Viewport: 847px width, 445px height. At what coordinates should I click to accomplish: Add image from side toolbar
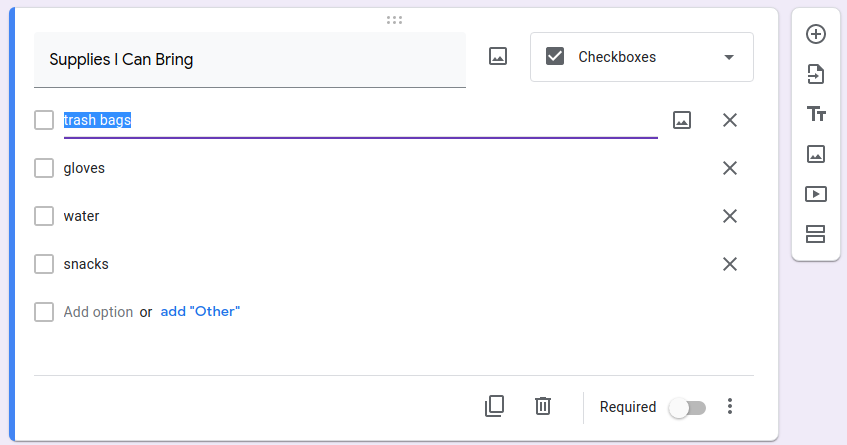click(x=816, y=154)
